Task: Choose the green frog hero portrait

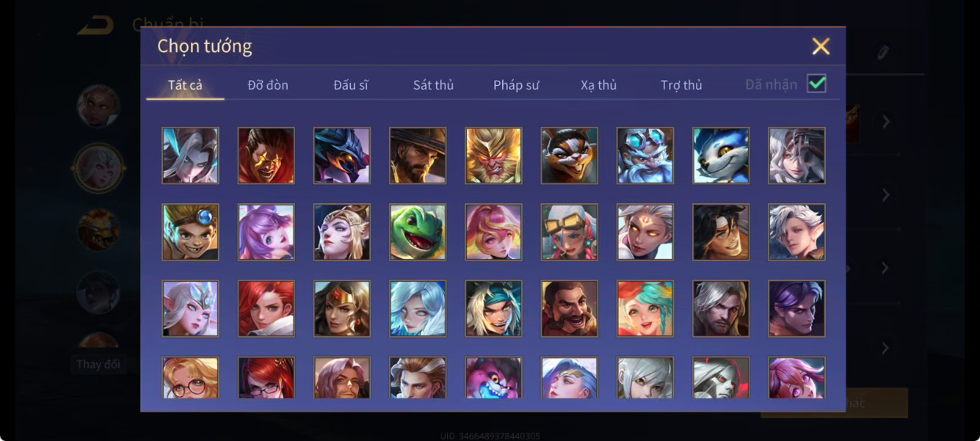Action: point(418,232)
